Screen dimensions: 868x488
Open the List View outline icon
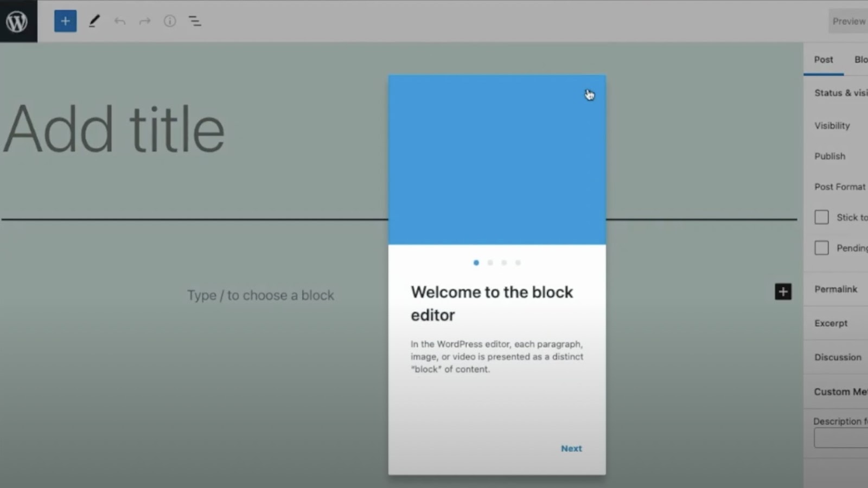195,21
